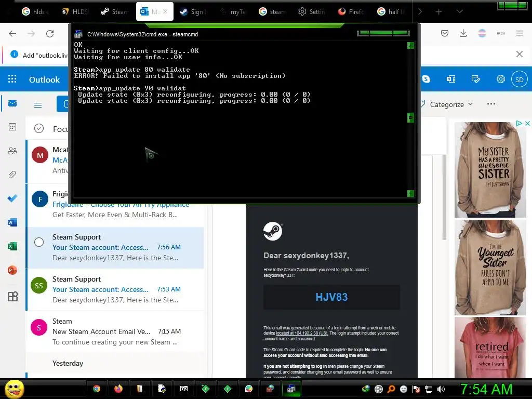Click the HJV83 Steam Guard code
Viewport: 532px width, 399px height.
click(331, 297)
